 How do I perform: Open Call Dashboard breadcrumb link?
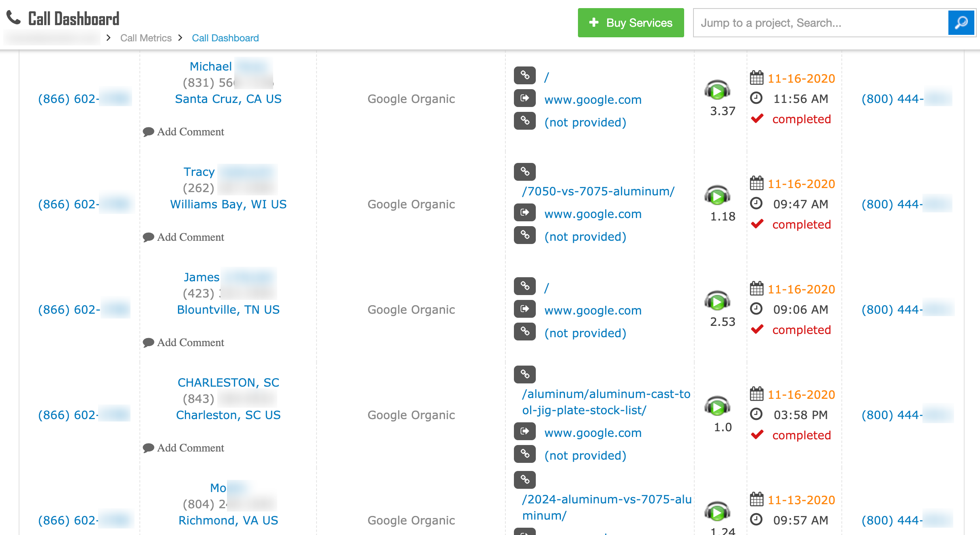(x=225, y=38)
